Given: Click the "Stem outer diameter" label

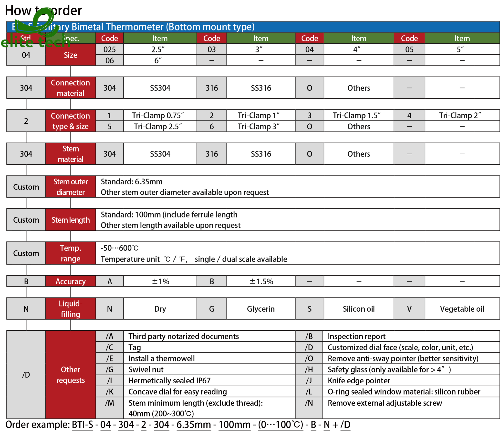Looking at the screenshot, I should [x=71, y=187].
